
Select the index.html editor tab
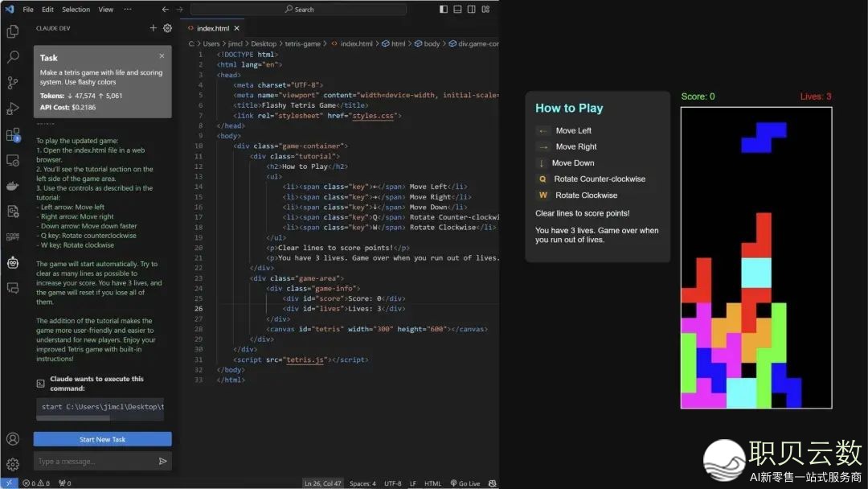pyautogui.click(x=213, y=28)
